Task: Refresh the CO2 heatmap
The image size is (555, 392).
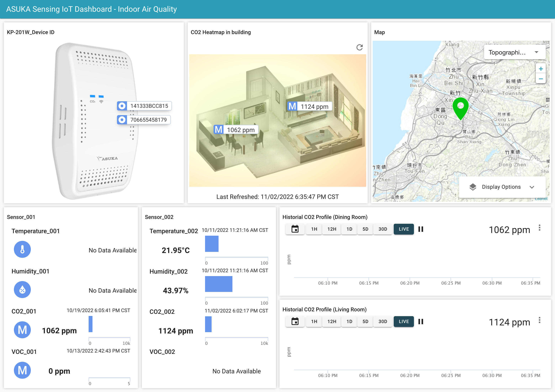Action: (x=359, y=47)
